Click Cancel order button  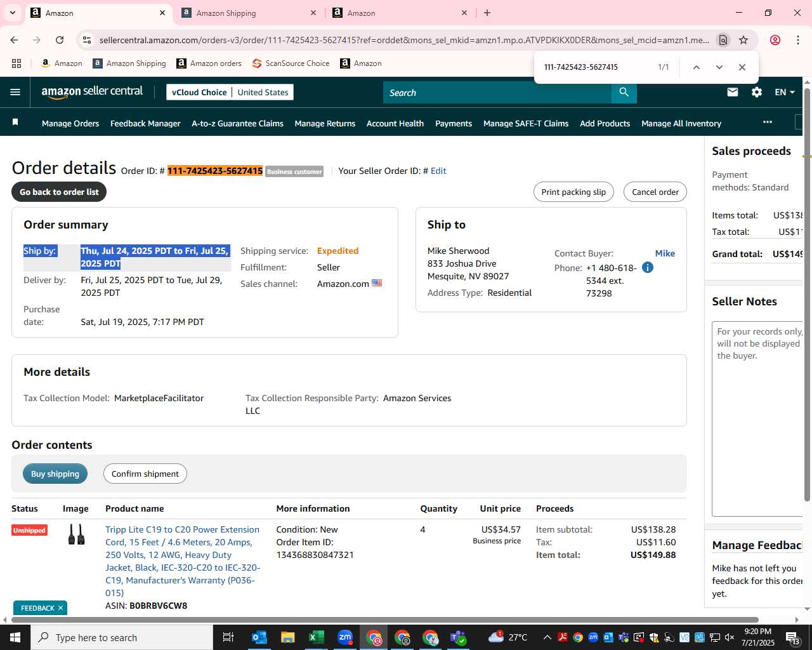[x=655, y=192]
